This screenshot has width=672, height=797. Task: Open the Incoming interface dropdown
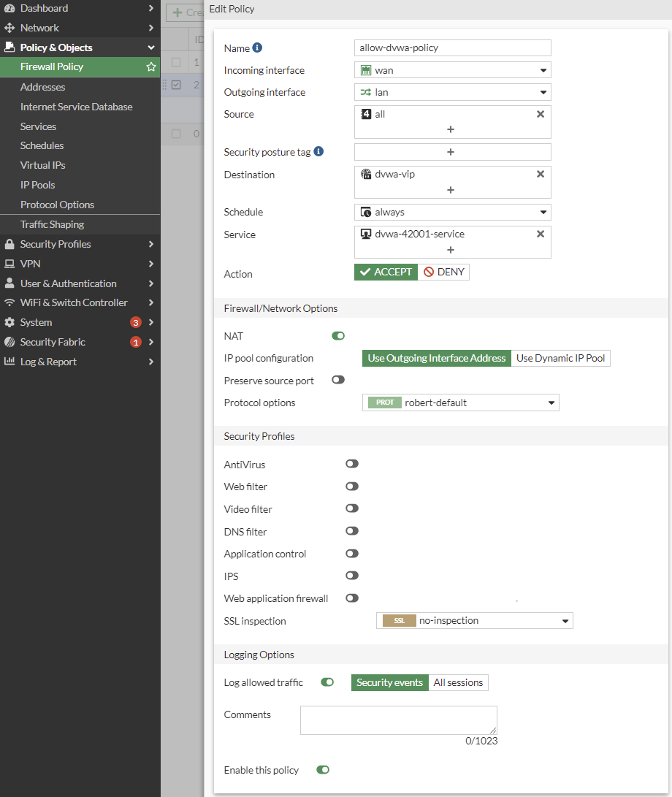pos(452,70)
